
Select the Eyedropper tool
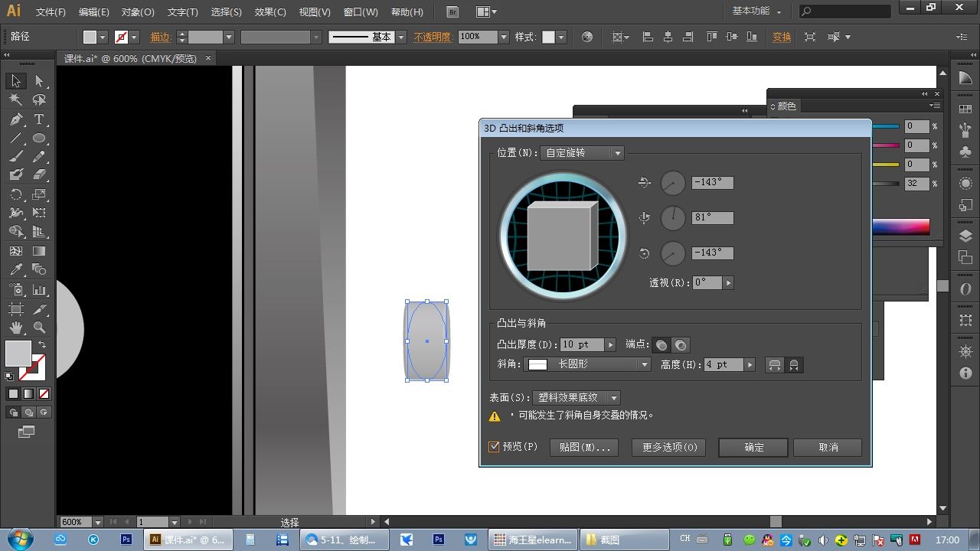pyautogui.click(x=16, y=269)
